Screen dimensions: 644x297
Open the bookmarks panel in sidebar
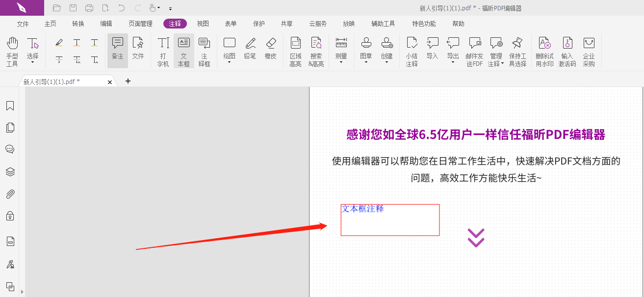pos(10,105)
